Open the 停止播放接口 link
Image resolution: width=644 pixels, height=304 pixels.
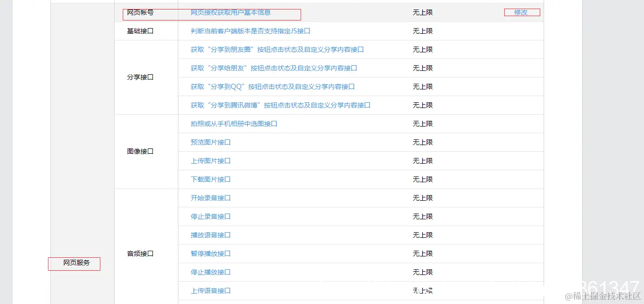[x=210, y=272]
